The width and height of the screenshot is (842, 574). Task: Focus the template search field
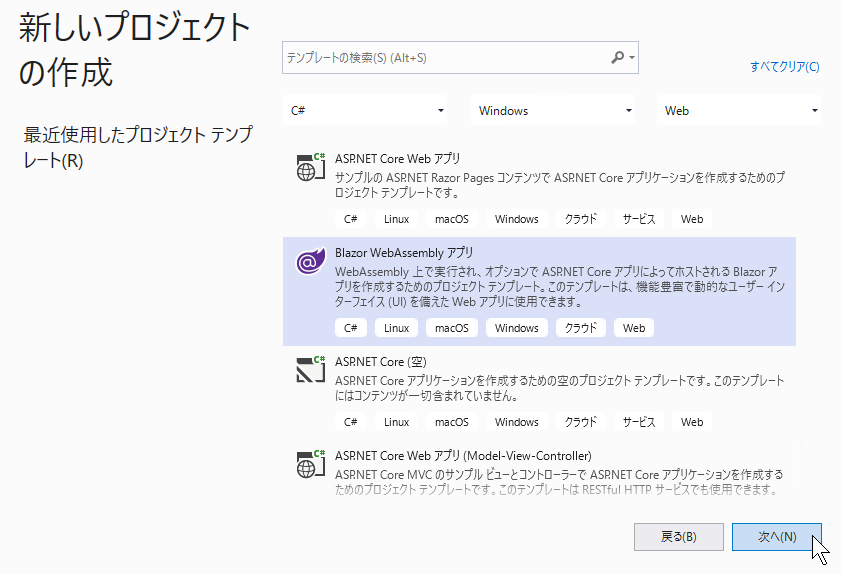(445, 58)
